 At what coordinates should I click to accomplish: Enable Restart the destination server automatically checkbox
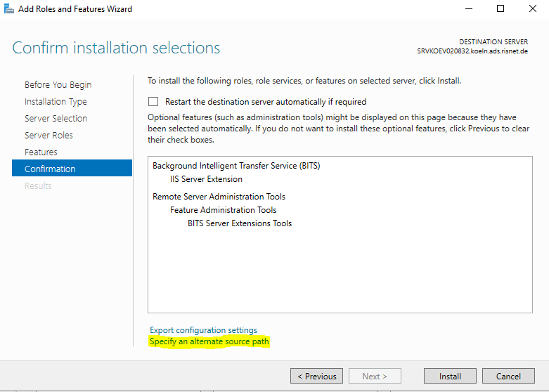tap(153, 101)
